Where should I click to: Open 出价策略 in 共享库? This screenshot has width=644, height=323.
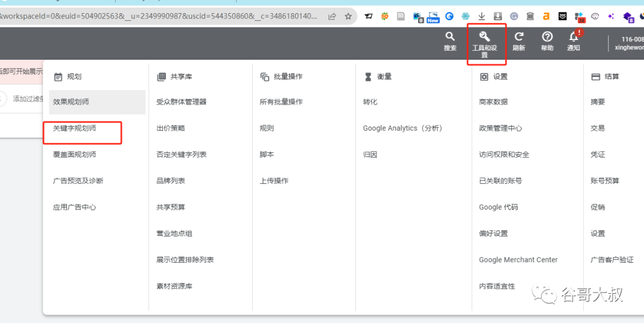[x=171, y=128]
